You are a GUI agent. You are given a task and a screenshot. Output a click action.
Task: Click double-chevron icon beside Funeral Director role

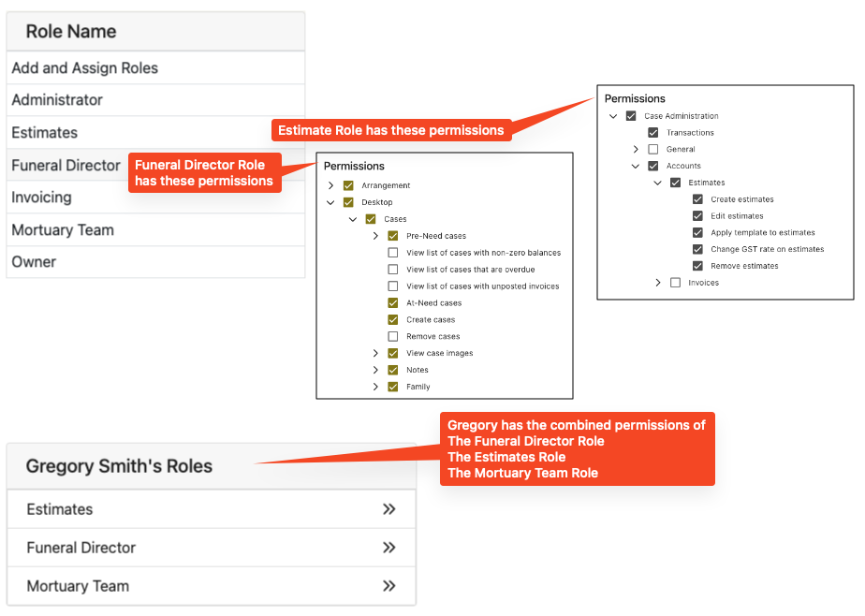389,548
